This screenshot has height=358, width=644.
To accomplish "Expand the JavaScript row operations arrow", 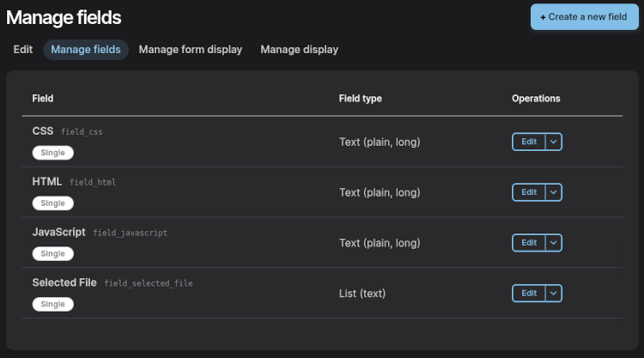I will click(x=554, y=243).
